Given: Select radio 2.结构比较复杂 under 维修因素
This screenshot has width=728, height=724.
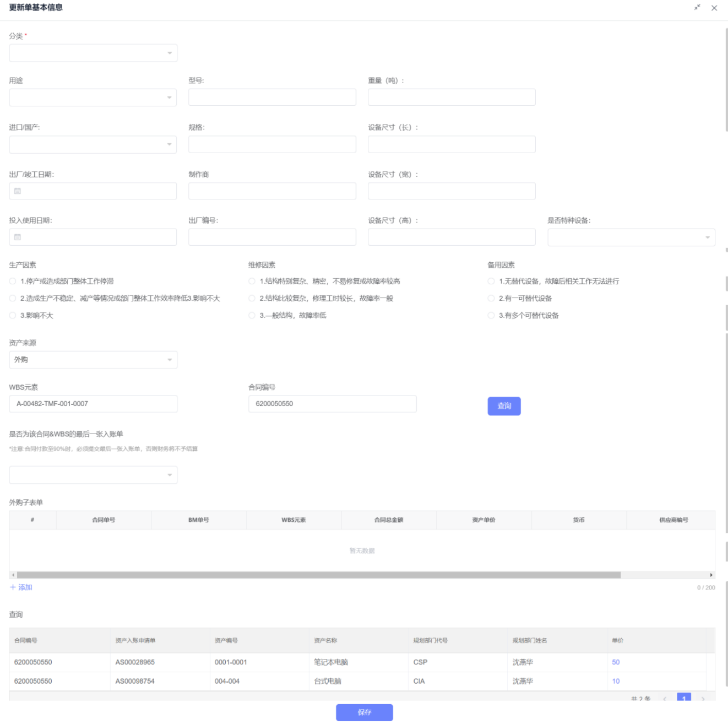Looking at the screenshot, I should [252, 298].
